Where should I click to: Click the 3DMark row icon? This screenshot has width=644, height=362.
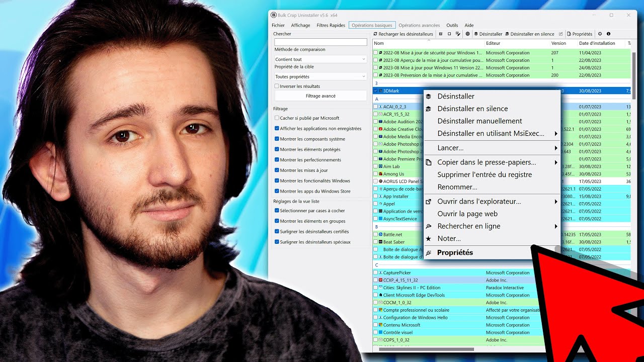381,91
